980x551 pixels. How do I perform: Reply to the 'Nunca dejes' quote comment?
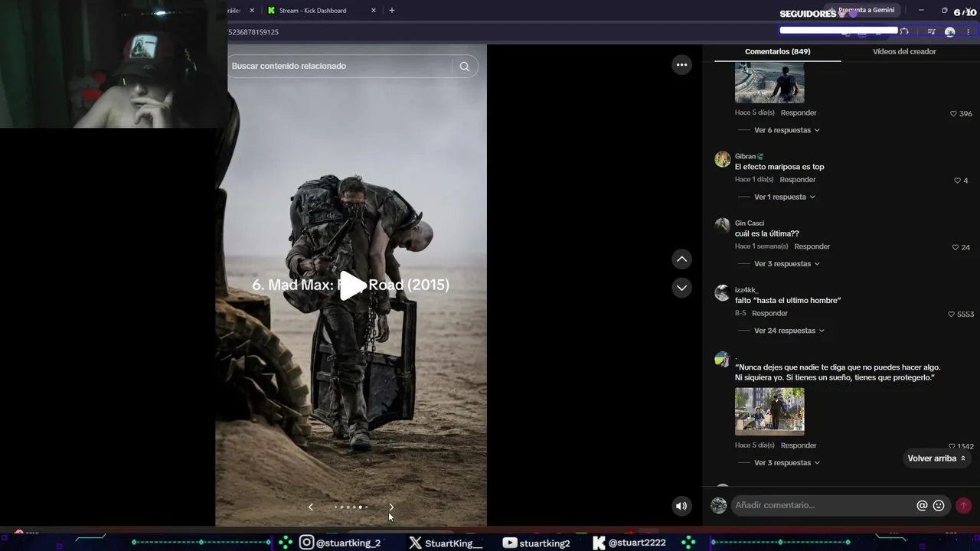tap(799, 445)
